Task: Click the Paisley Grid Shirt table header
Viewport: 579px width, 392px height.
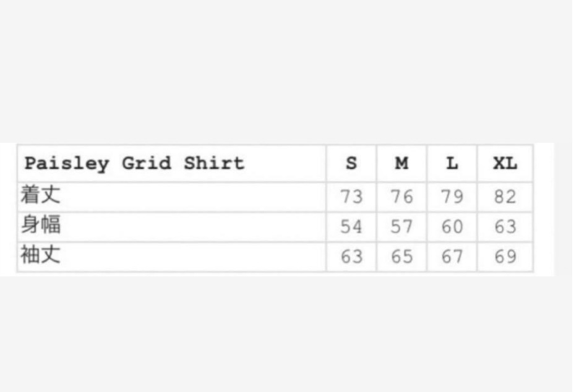Action: tap(134, 164)
